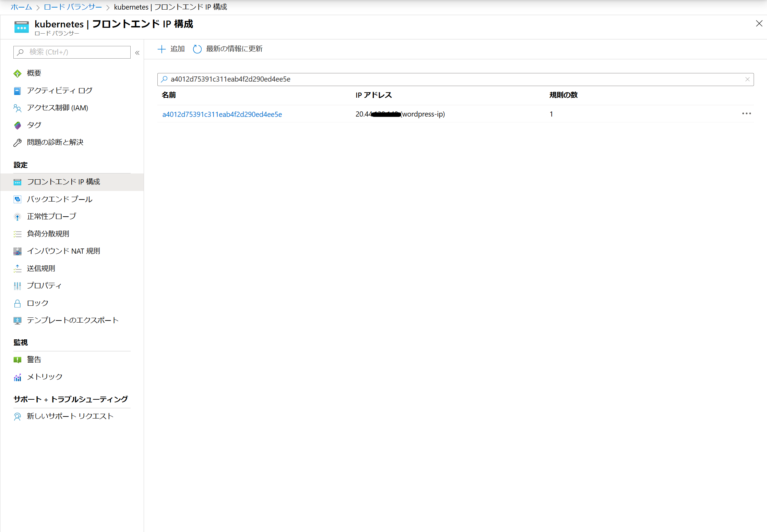Go to ホーム breadcrumb

click(x=21, y=7)
